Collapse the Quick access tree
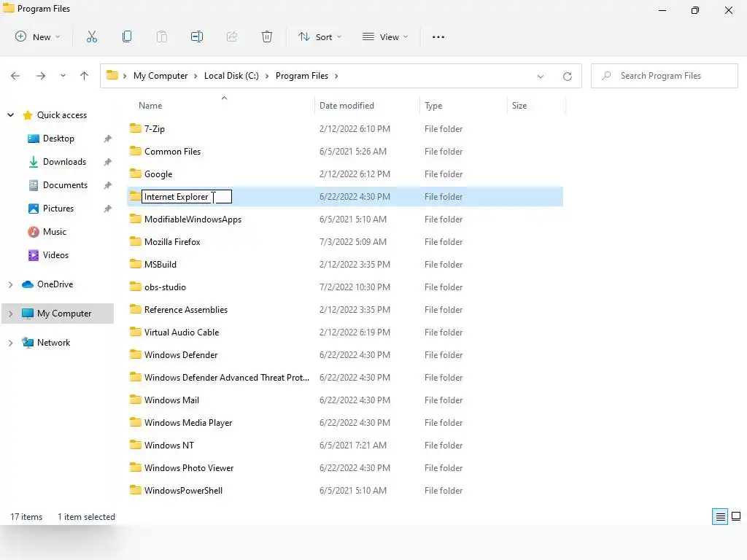The height and width of the screenshot is (560, 747). [x=10, y=114]
